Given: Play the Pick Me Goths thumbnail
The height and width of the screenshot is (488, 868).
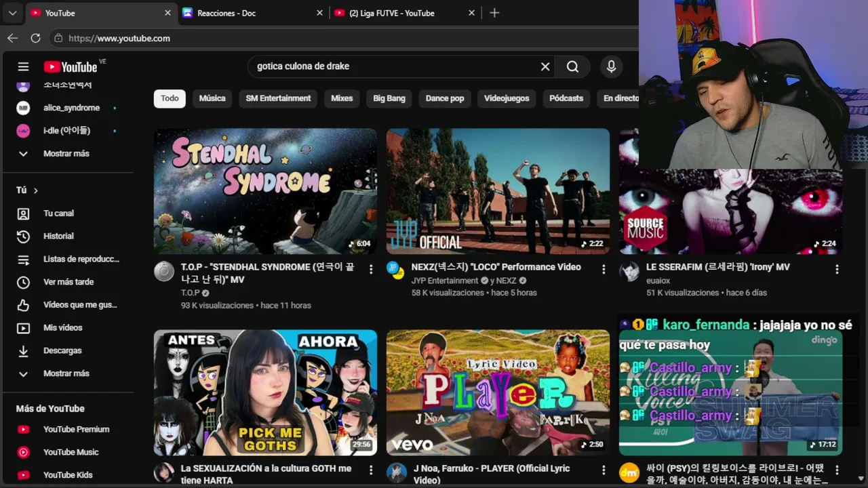Looking at the screenshot, I should (x=265, y=392).
